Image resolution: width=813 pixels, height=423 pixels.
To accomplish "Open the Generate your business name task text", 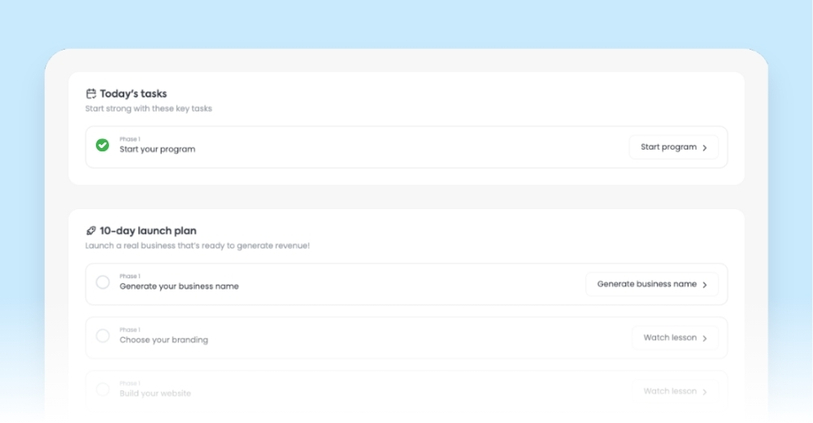I will coord(179,287).
